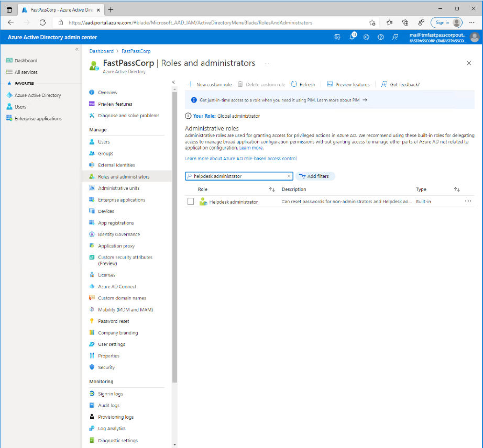483x448 pixels.
Task: Click the help question mark icon
Action: pos(381,37)
